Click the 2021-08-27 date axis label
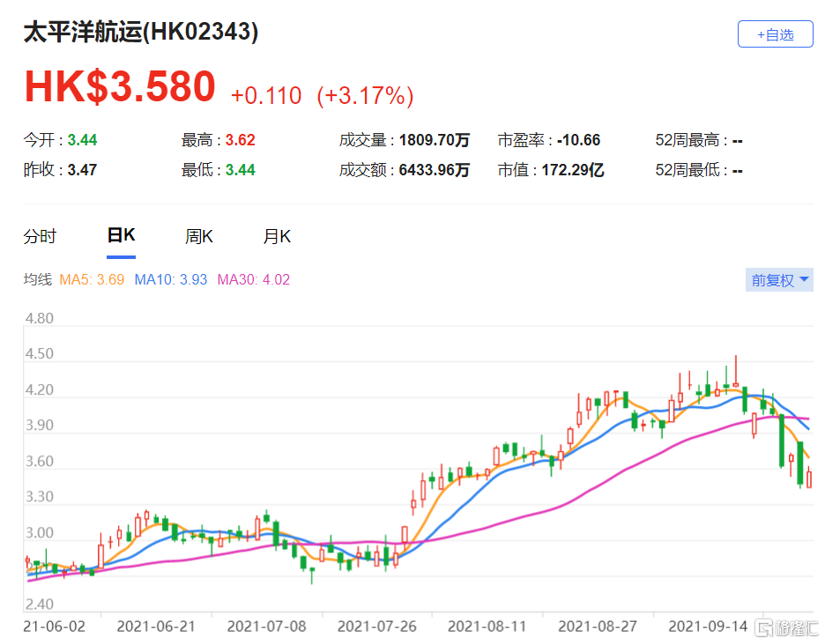The image size is (825, 644). click(598, 626)
